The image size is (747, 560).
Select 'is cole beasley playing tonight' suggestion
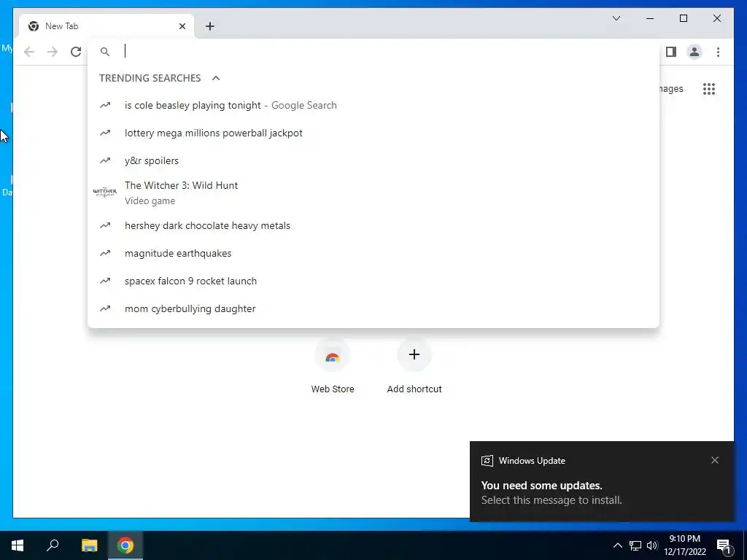373,105
